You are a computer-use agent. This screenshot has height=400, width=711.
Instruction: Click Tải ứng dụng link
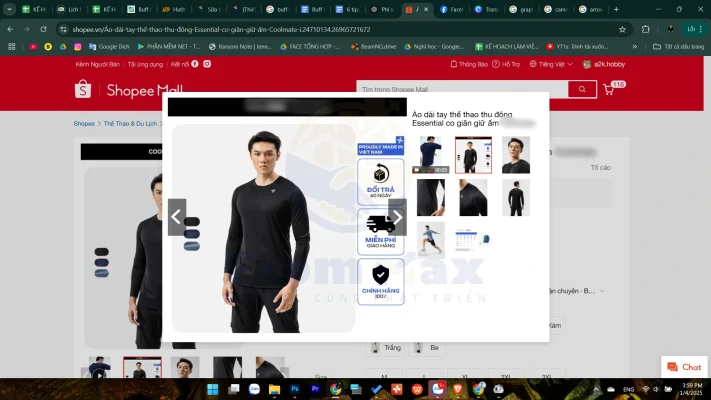pyautogui.click(x=145, y=64)
